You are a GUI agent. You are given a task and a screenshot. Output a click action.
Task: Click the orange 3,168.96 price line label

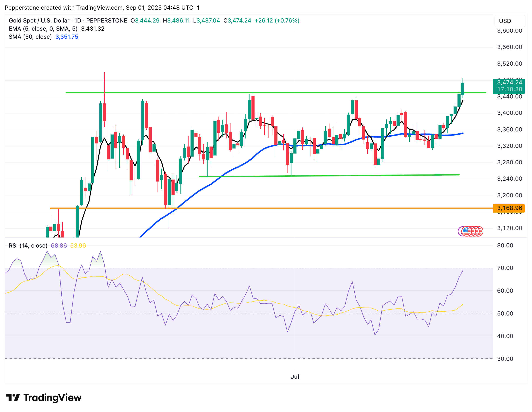(509, 208)
